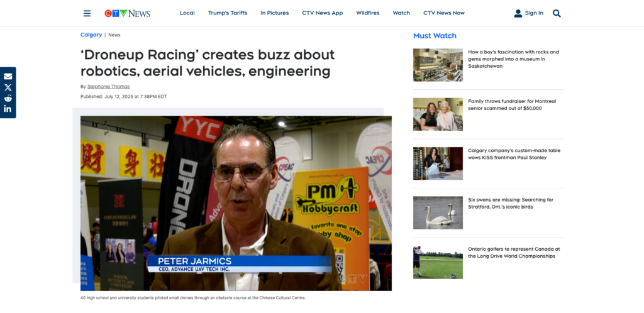
Task: Share article via email icon
Action: tap(8, 76)
